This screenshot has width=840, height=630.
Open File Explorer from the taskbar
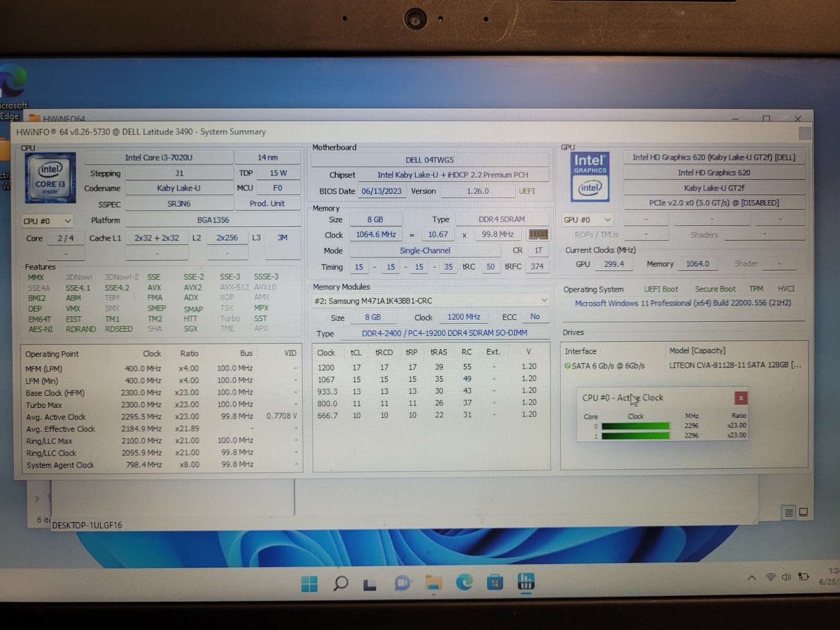point(434,583)
